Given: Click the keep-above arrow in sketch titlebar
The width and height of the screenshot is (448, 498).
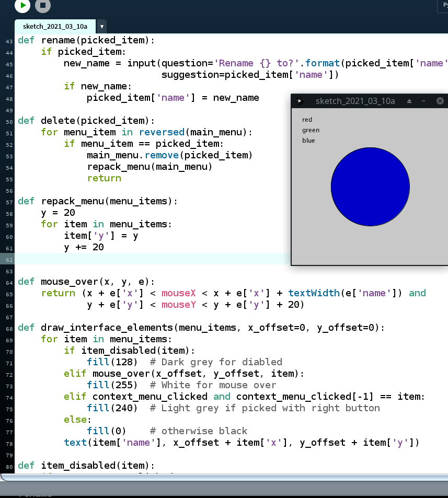Looking at the screenshot, I should coord(409,101).
